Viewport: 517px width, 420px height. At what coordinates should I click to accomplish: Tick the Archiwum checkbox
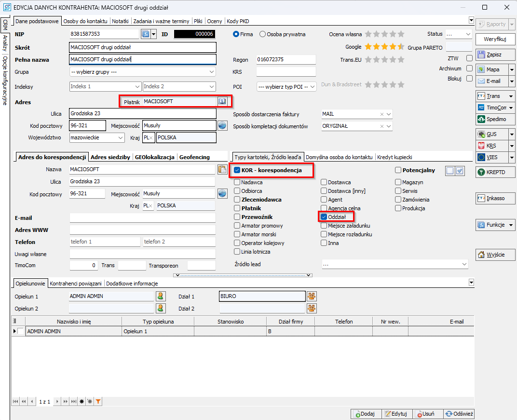click(469, 68)
